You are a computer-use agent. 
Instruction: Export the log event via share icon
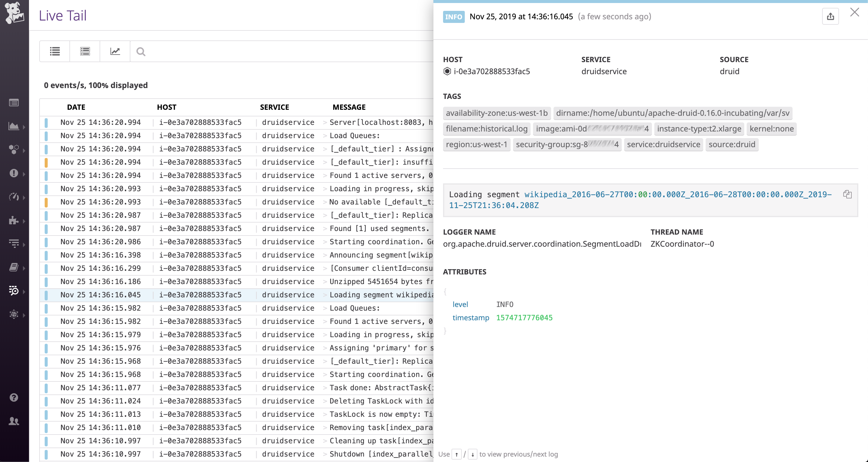[x=831, y=16]
